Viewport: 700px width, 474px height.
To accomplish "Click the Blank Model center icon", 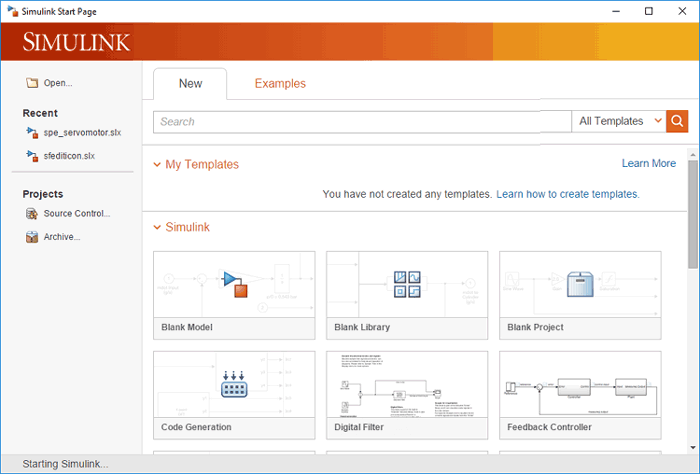I will click(x=235, y=284).
